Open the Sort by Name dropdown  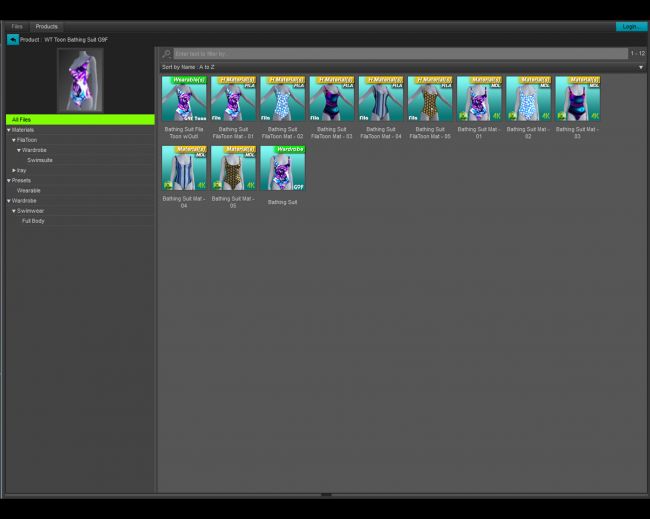click(x=400, y=67)
